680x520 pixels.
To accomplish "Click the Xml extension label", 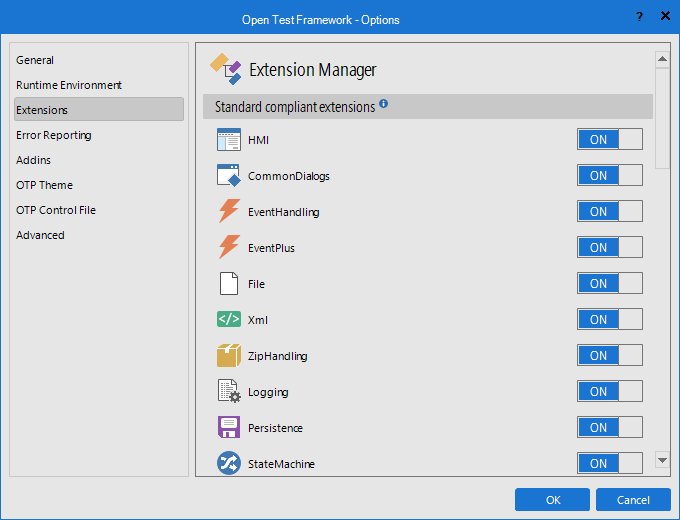I will (258, 320).
